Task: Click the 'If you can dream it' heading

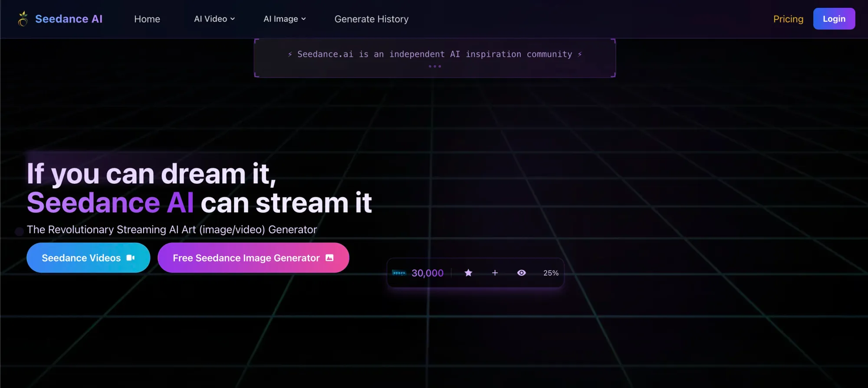Action: point(151,174)
